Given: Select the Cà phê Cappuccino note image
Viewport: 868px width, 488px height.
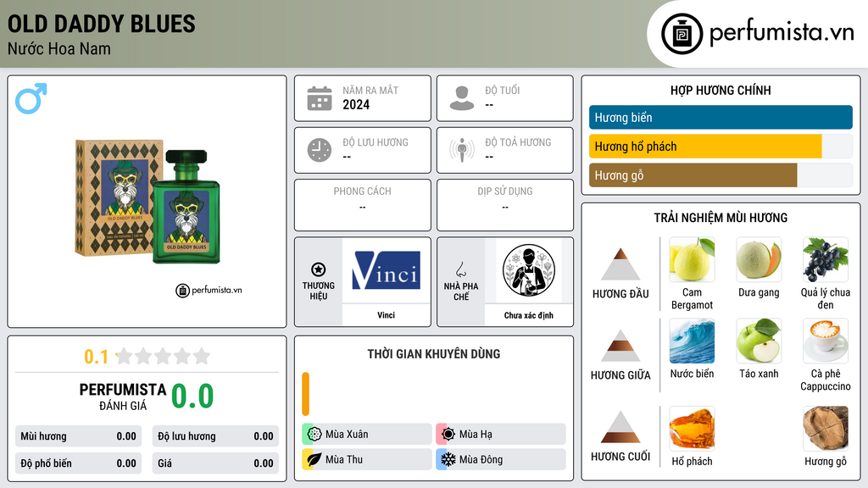Looking at the screenshot, I should 826,341.
